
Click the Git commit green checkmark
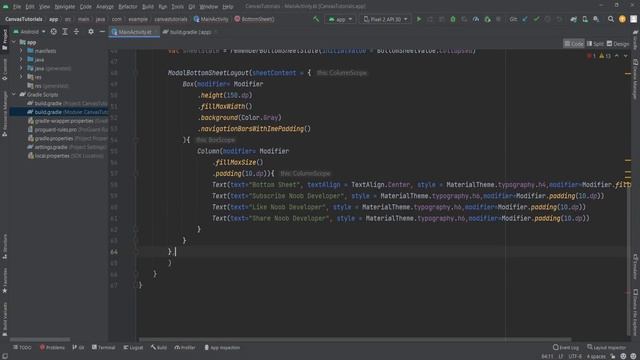point(536,19)
